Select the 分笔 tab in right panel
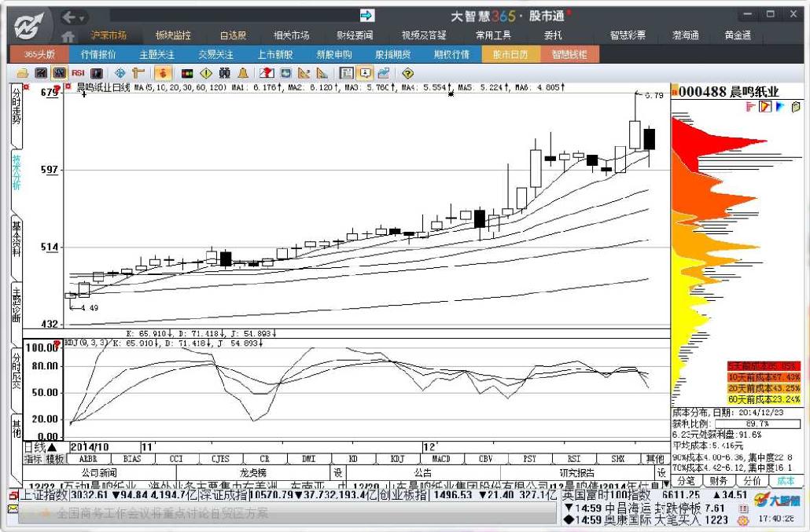The image size is (810, 532). (687, 481)
